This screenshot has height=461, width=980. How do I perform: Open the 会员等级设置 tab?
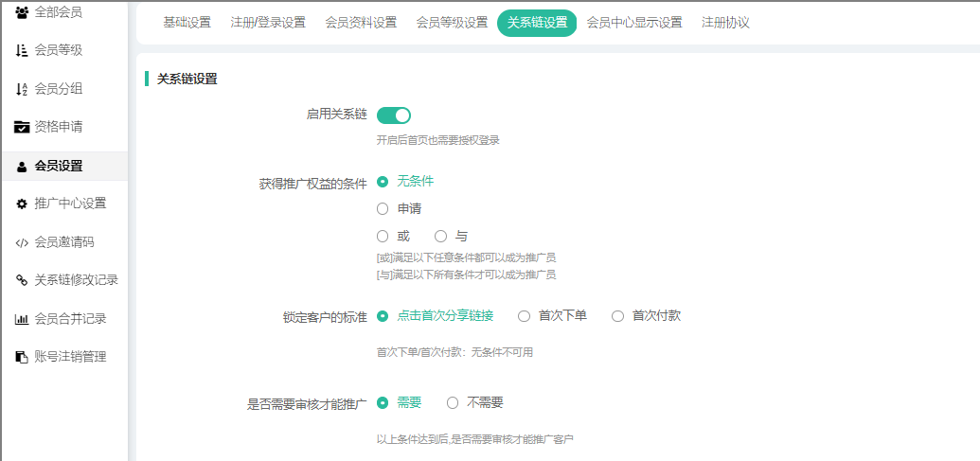452,23
